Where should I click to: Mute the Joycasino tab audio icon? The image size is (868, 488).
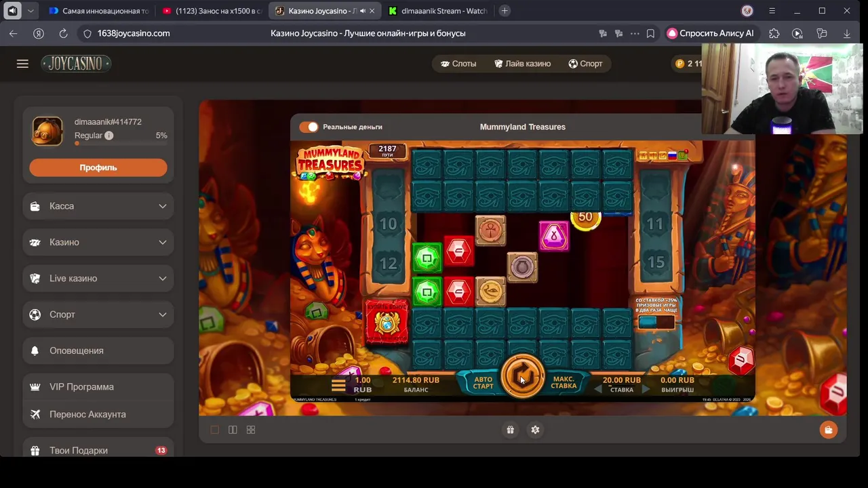coord(363,11)
